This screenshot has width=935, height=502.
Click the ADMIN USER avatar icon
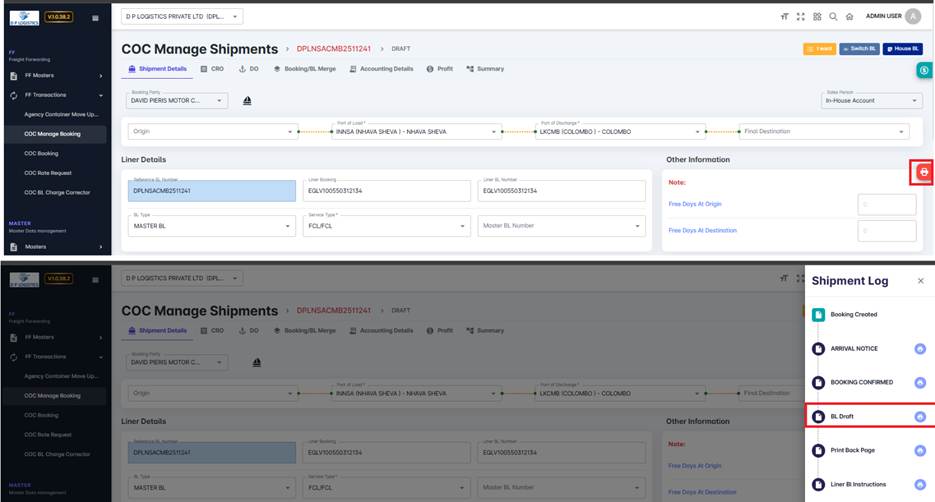point(914,16)
